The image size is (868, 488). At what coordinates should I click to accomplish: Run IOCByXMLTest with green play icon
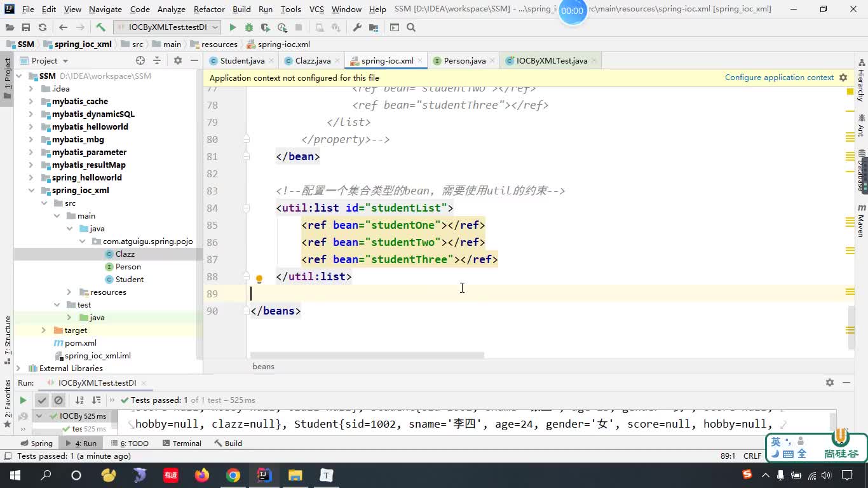(233, 27)
